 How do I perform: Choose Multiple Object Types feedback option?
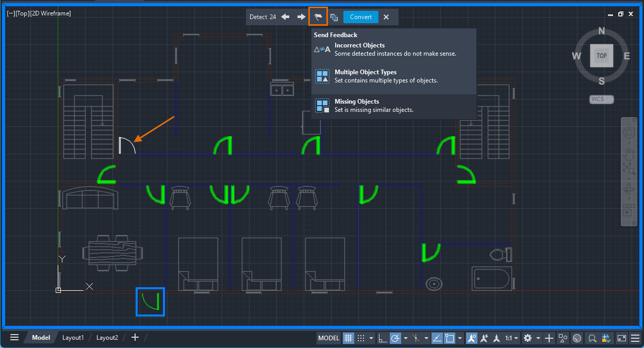pos(393,76)
